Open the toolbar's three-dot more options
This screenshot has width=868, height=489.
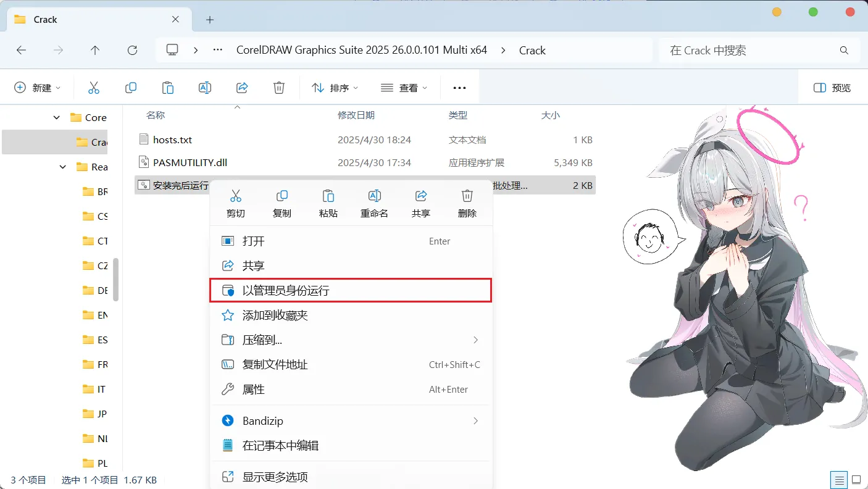459,88
